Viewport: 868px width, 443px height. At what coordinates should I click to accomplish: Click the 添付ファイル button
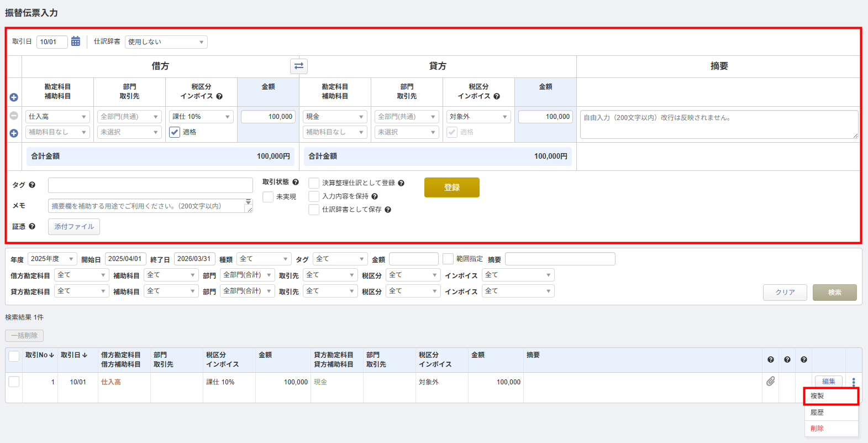coord(74,227)
